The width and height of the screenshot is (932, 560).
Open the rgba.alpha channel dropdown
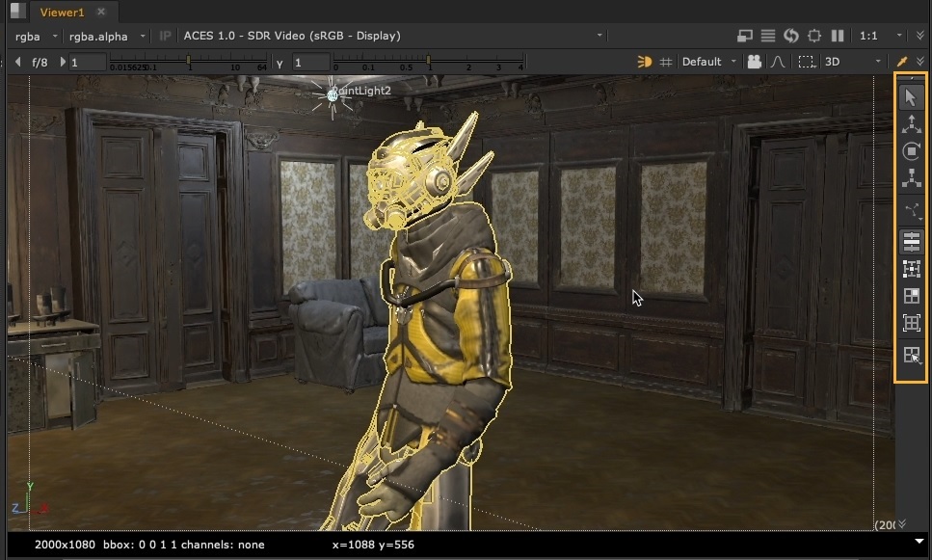107,36
